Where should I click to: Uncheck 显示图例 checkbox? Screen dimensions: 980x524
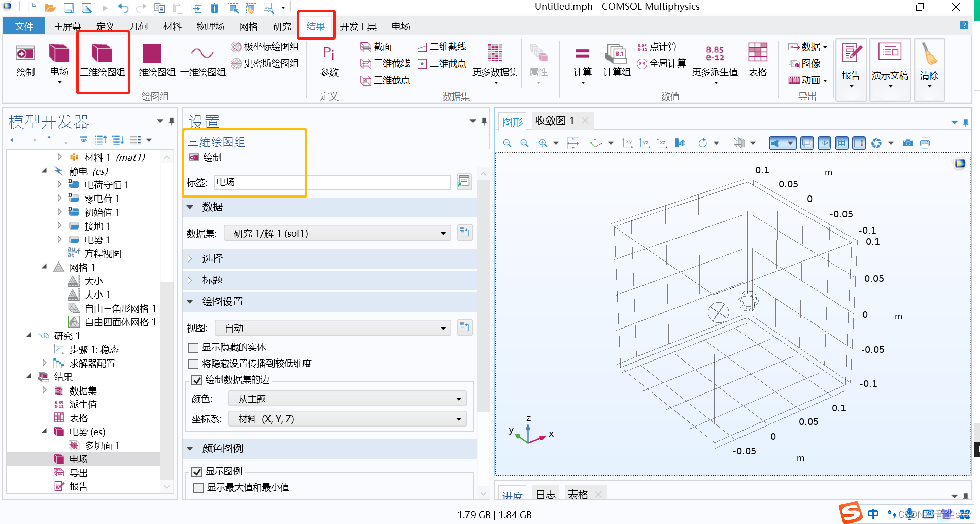coord(196,472)
